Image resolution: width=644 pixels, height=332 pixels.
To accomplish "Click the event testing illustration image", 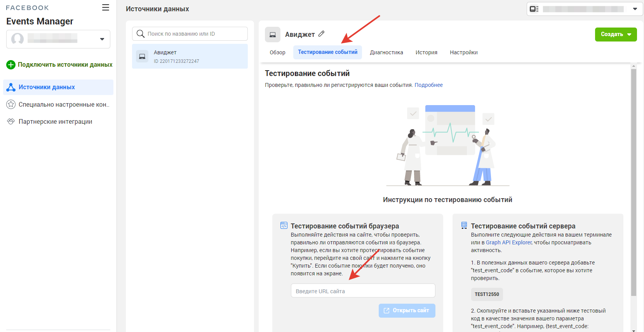I will (x=448, y=145).
